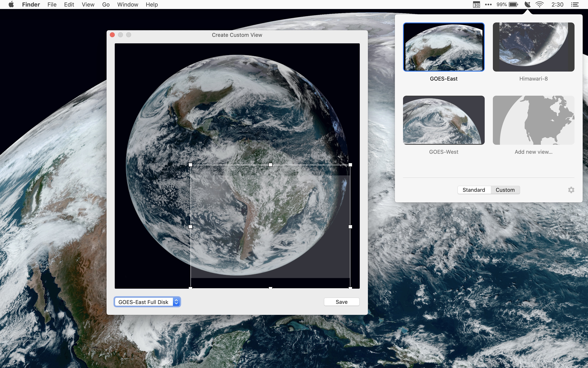The image size is (588, 368).
Task: Click the Create Custom View title
Action: tap(237, 35)
